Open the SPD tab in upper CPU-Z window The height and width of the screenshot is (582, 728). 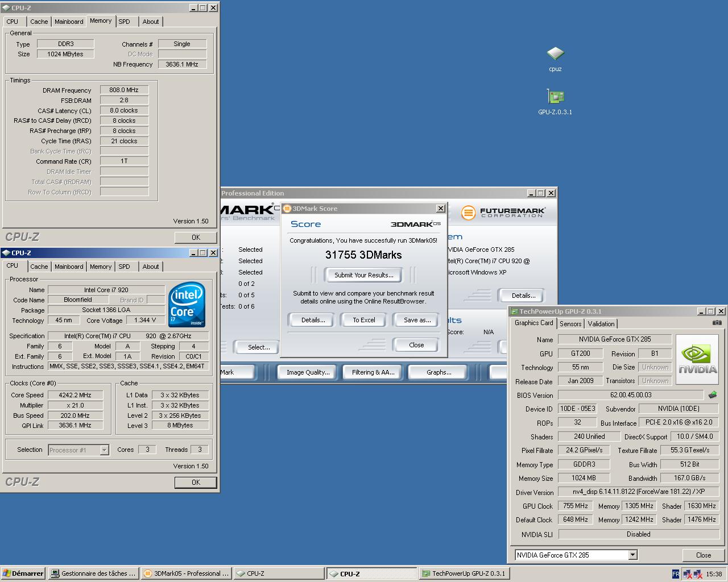point(124,22)
